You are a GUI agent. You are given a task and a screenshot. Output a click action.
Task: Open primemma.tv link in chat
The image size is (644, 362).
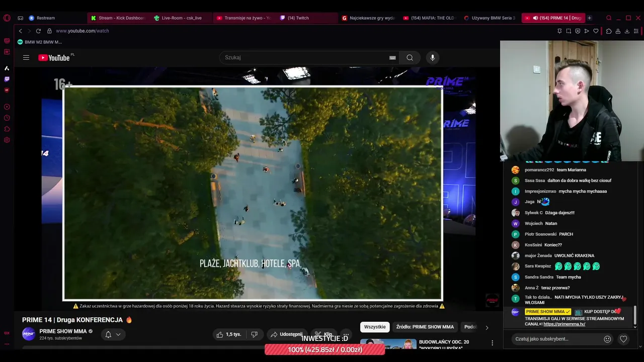pos(564,324)
